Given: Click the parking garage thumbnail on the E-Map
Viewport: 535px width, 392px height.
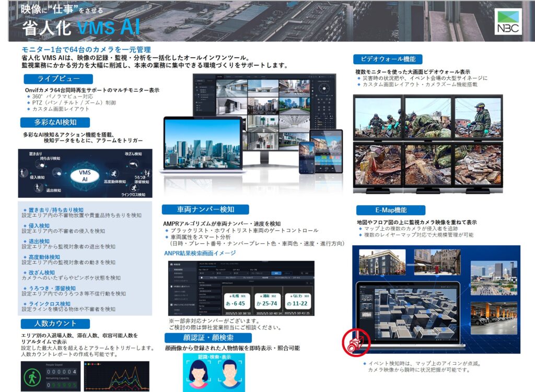Looking at the screenshot, I should pyautogui.click(x=494, y=318).
